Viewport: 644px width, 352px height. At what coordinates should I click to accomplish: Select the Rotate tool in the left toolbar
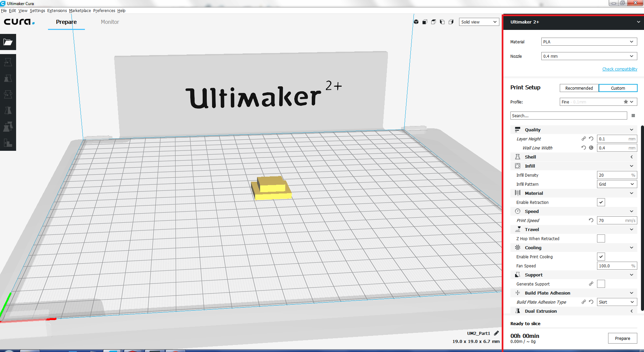pos(8,94)
